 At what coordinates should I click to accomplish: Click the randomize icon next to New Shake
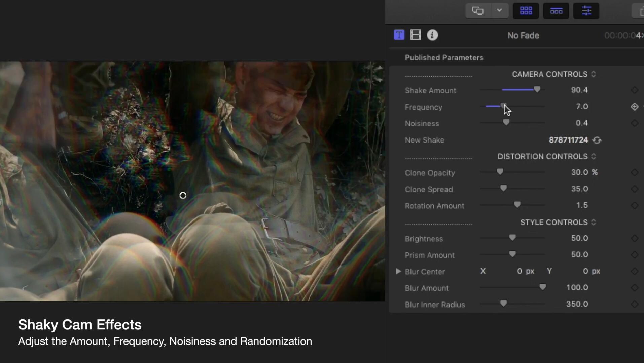point(597,140)
